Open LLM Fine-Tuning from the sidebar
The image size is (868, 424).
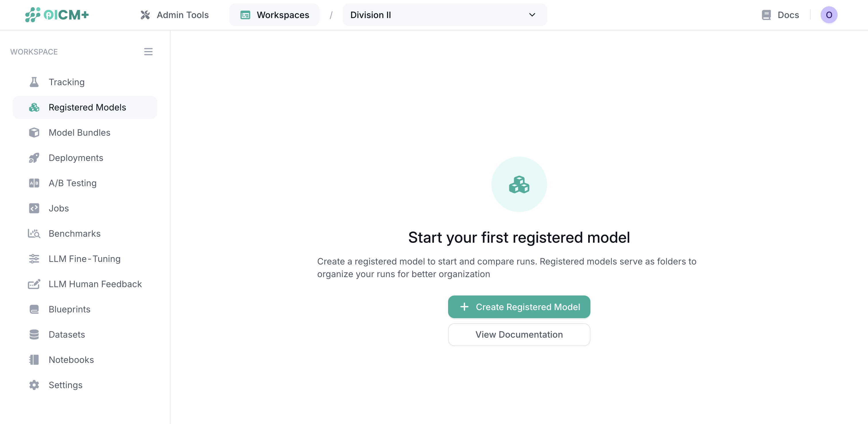[84, 259]
